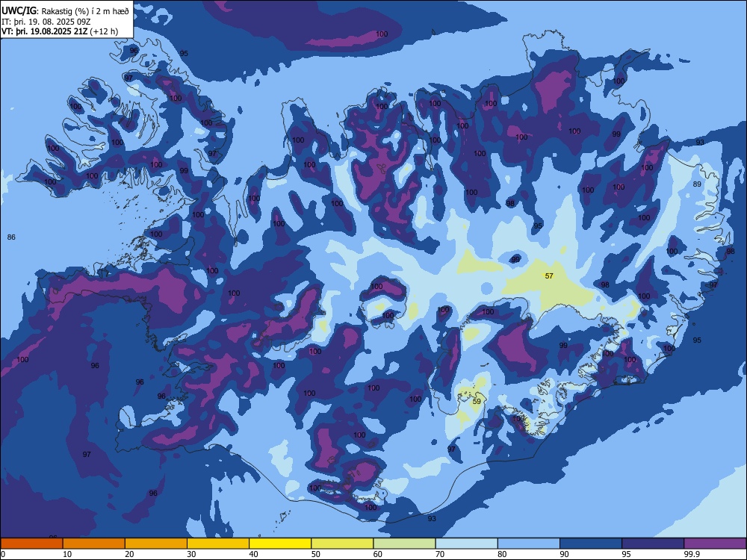Click the 20–30 amber legend swatch

tap(156, 544)
